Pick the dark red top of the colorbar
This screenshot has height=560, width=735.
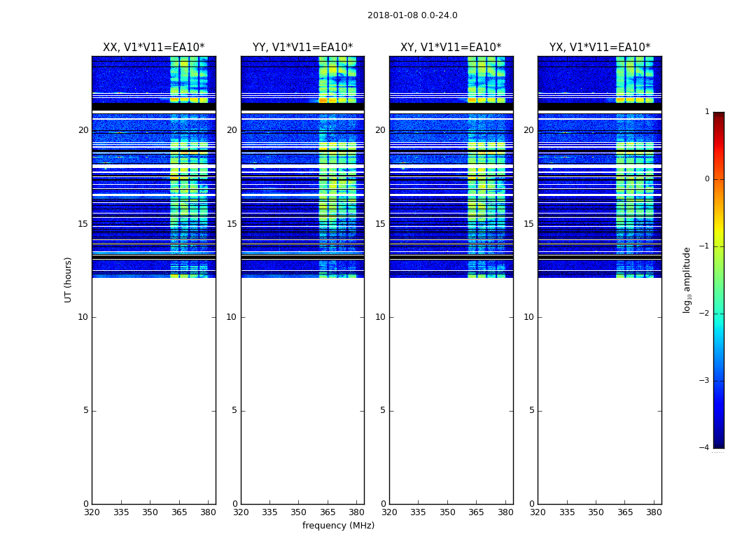(x=718, y=116)
